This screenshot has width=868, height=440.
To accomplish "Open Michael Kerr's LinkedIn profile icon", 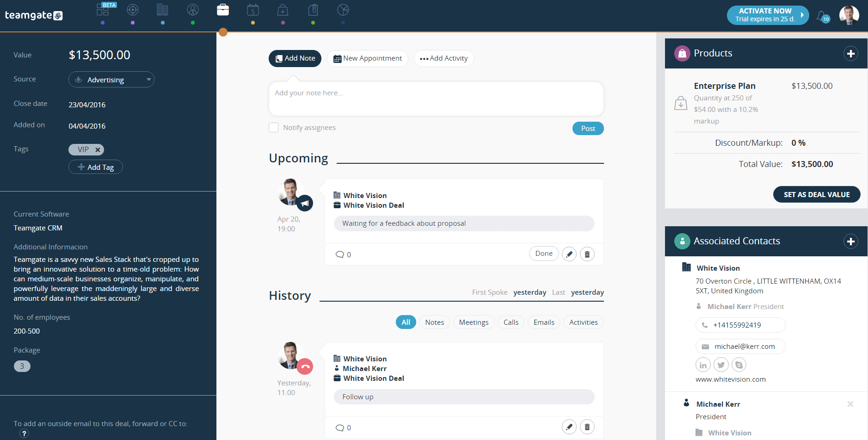I will (x=703, y=365).
